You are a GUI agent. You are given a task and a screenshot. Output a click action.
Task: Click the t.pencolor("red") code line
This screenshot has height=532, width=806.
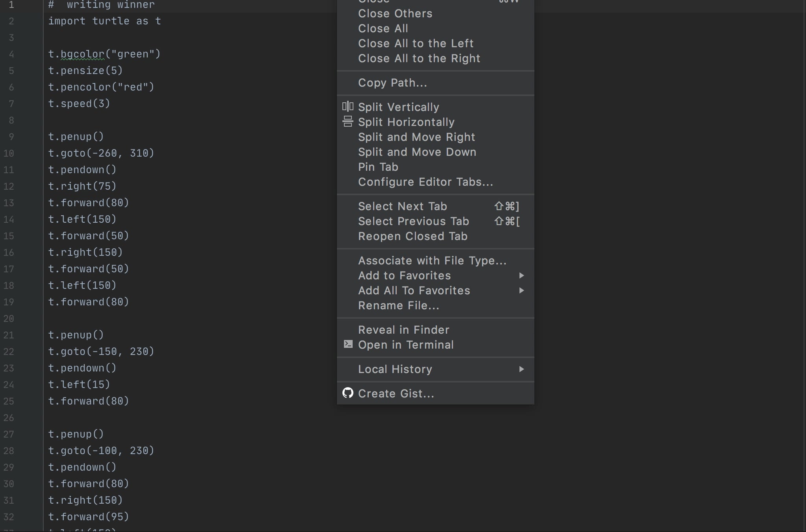(x=101, y=87)
